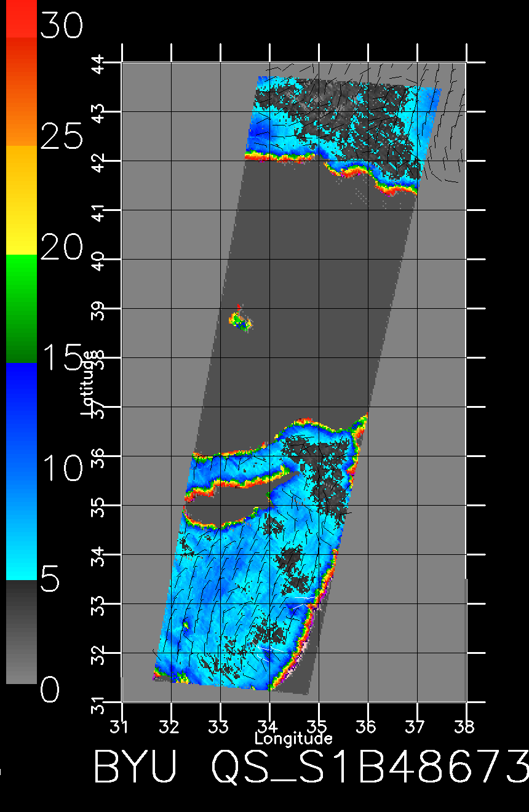Screen dimensions: 529x812
Task: Click longitude tick label "33" on bottom axis
Action: (218, 726)
